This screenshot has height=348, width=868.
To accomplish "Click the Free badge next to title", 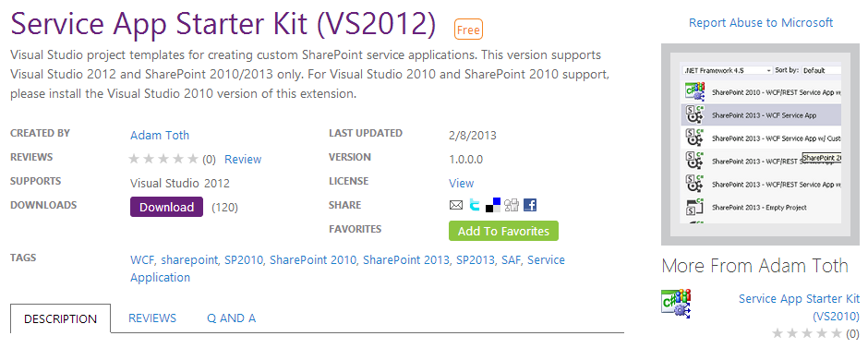I will [x=468, y=30].
